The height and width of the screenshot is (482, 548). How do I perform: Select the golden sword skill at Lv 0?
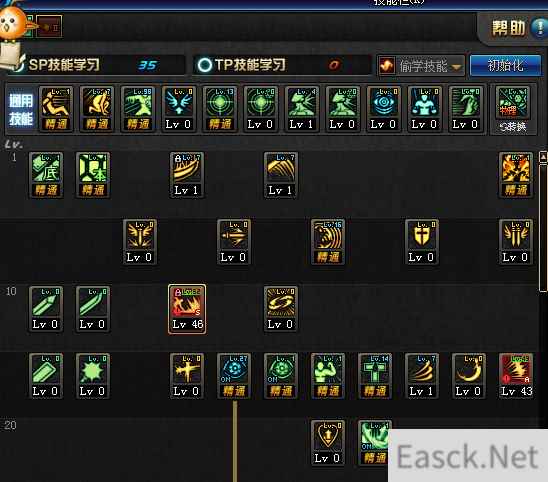pos(233,242)
